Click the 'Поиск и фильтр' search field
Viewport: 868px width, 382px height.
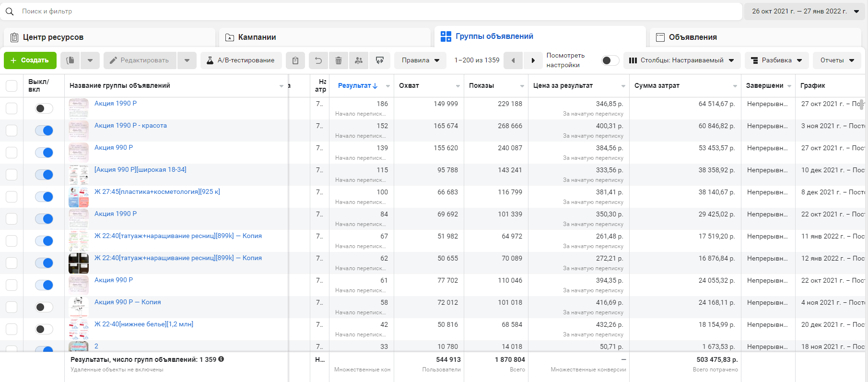click(374, 12)
